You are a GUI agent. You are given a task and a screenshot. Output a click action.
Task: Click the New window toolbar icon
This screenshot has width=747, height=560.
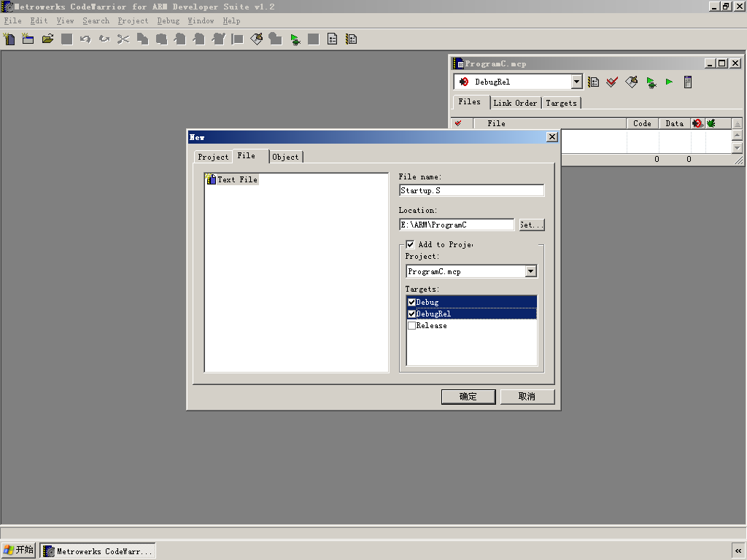pyautogui.click(x=28, y=39)
